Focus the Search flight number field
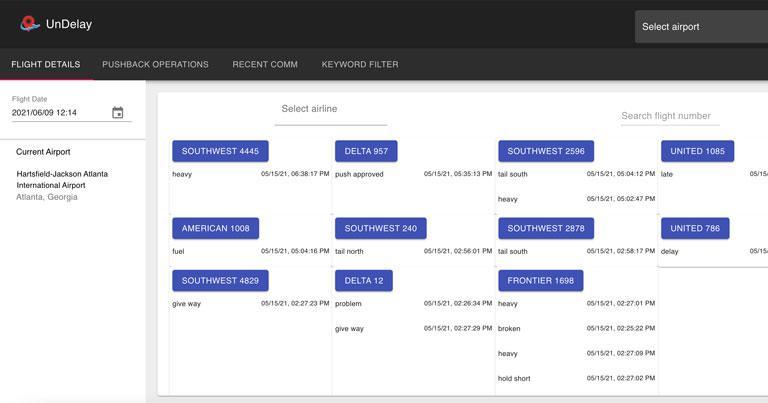The width and height of the screenshot is (768, 403). coord(670,116)
